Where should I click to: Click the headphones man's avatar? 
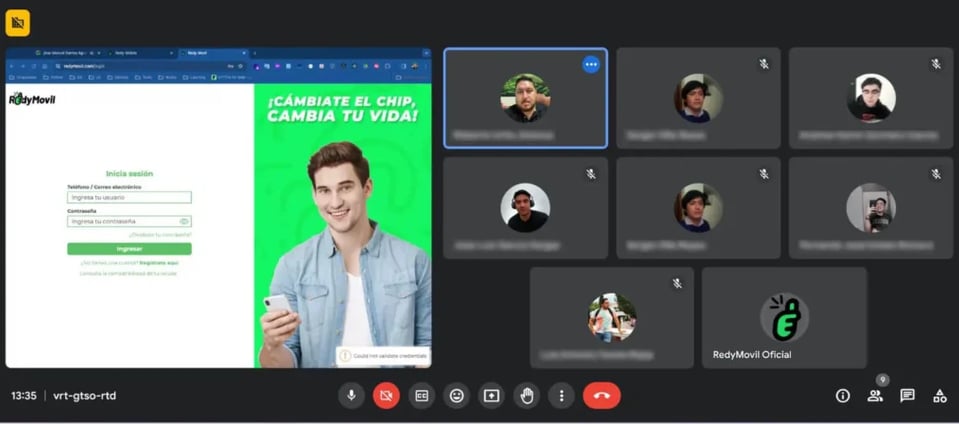click(525, 207)
